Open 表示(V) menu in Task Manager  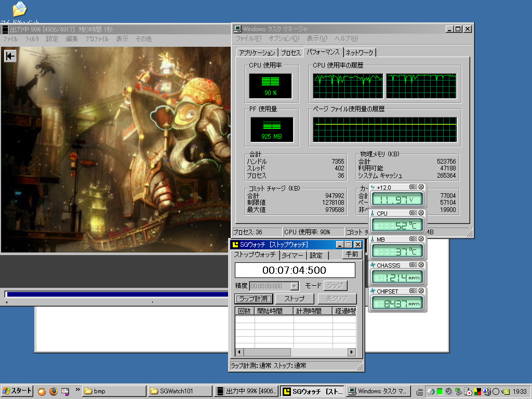317,38
